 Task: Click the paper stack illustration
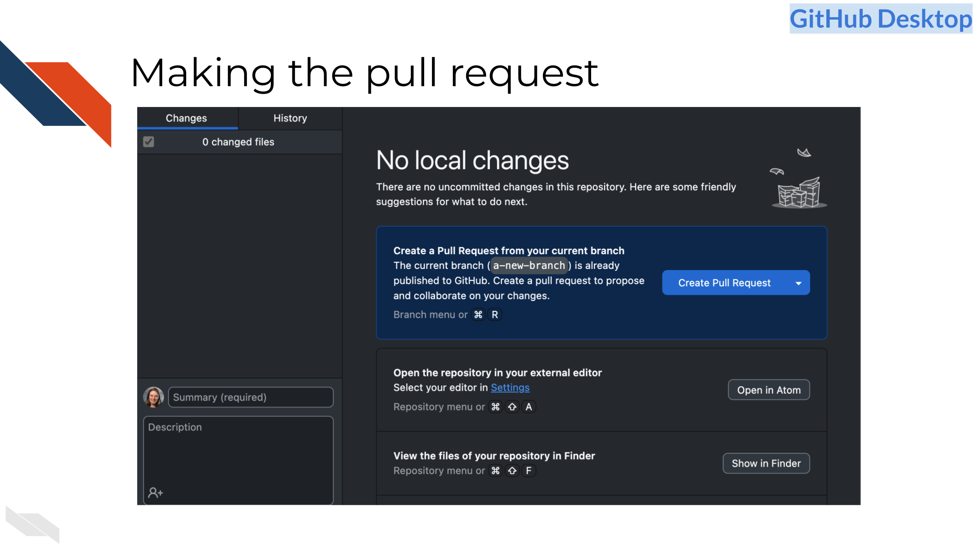pyautogui.click(x=799, y=179)
